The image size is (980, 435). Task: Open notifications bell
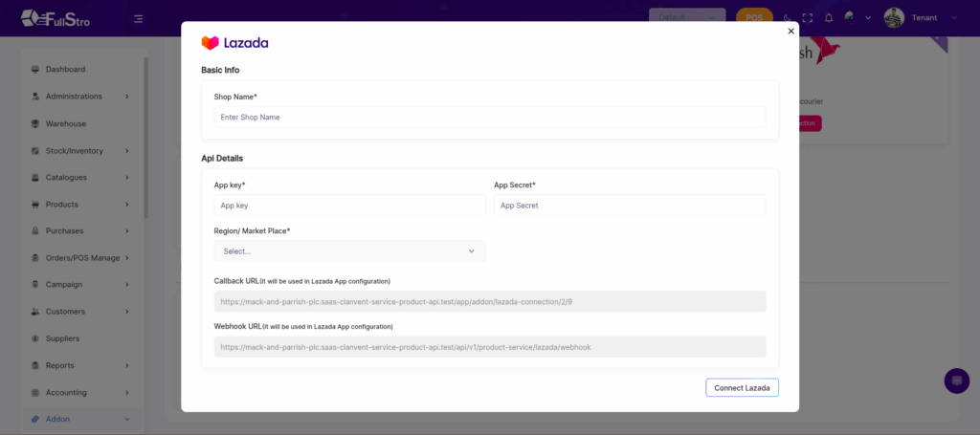(x=829, y=18)
